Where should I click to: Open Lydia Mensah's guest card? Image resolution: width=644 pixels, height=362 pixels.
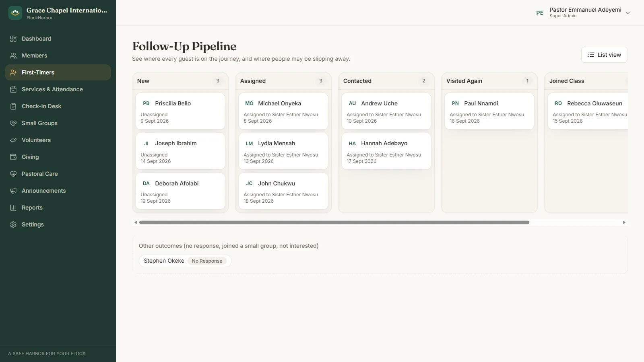coord(283,151)
